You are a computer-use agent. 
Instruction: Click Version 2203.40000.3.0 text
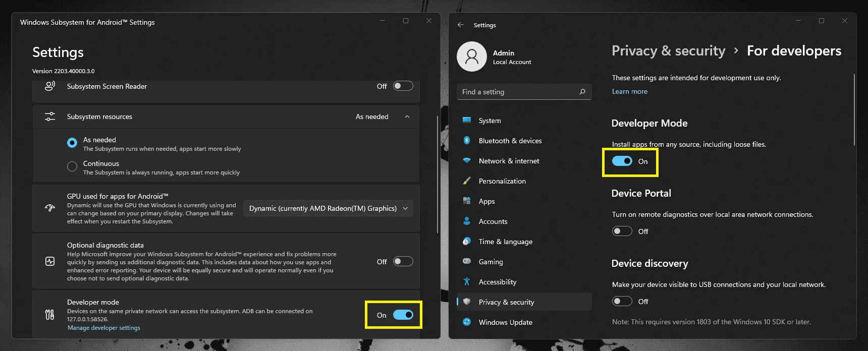point(64,71)
